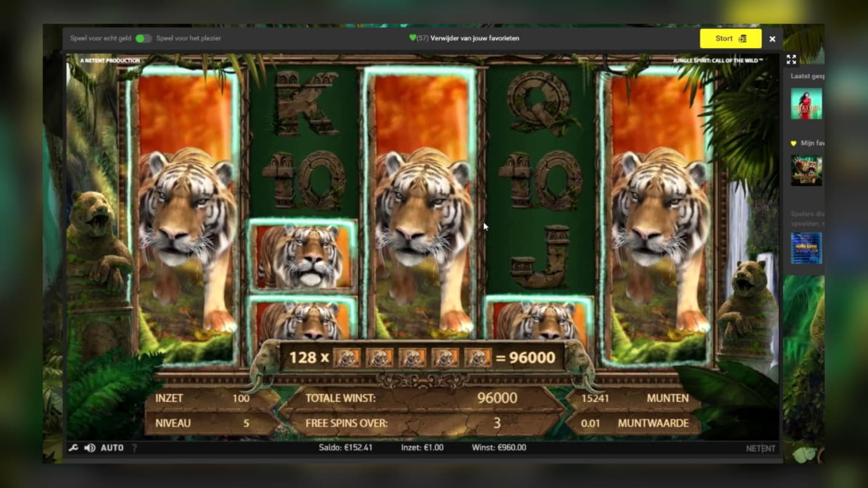Click the 'Laatst gesp' sidebar heading

[x=807, y=76]
